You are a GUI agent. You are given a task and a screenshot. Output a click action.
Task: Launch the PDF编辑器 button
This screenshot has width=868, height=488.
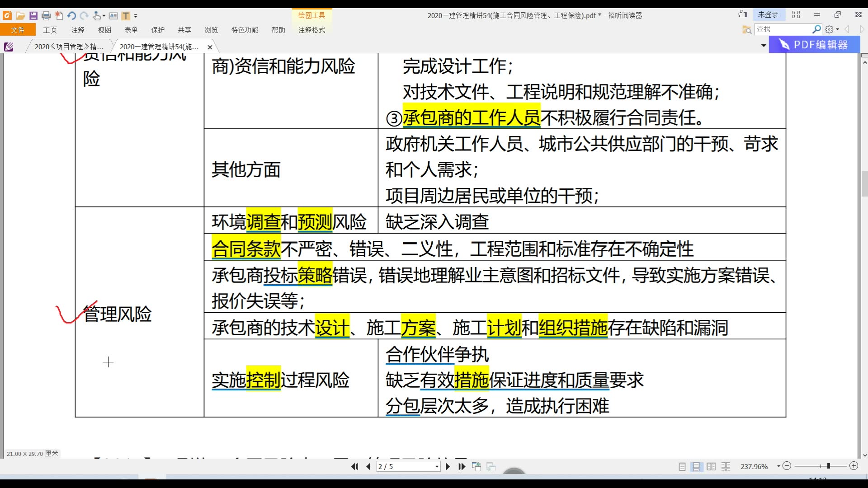point(814,45)
